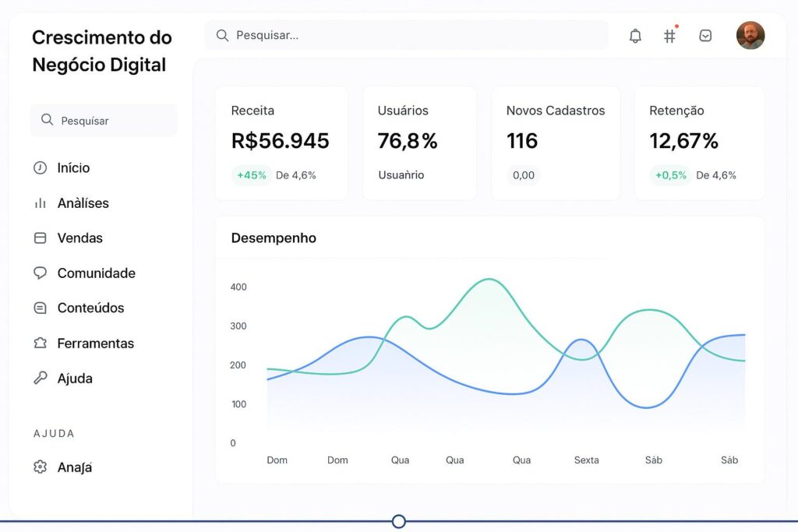798x532 pixels.
Task: Click the Início clock icon
Action: click(x=40, y=168)
